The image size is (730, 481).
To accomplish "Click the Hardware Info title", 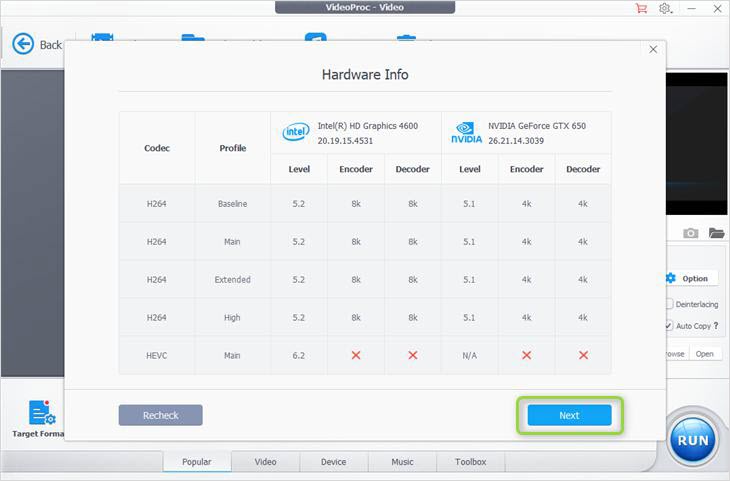I will click(365, 75).
